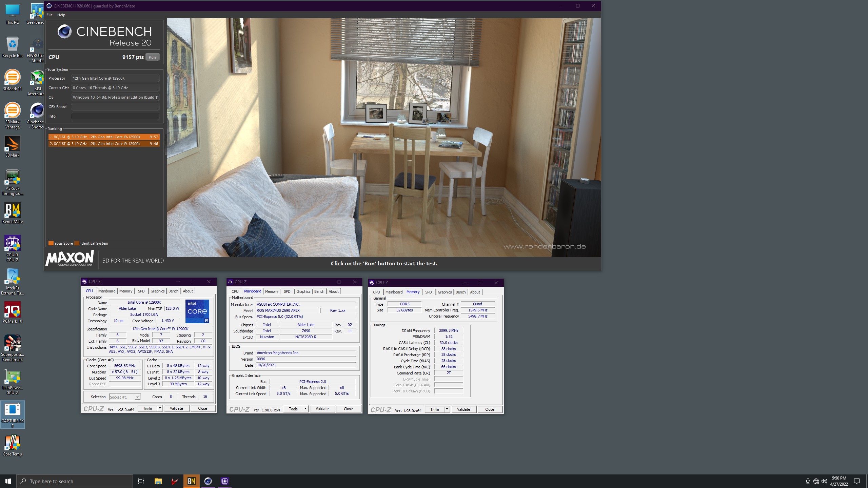This screenshot has height=488, width=868.
Task: Click Close button in right CPU-Z window
Action: coord(490,410)
